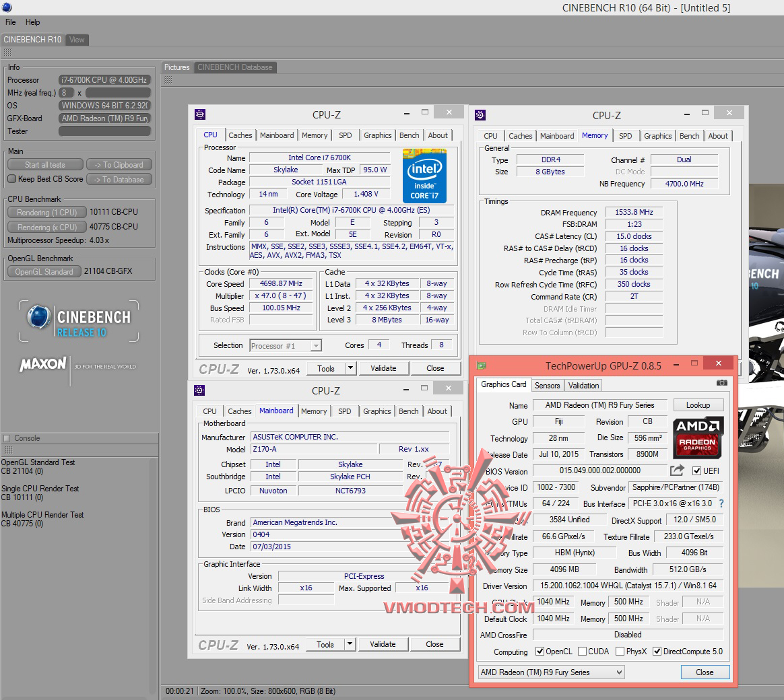
Task: Click the Bus Interface question mark icon
Action: point(721,503)
